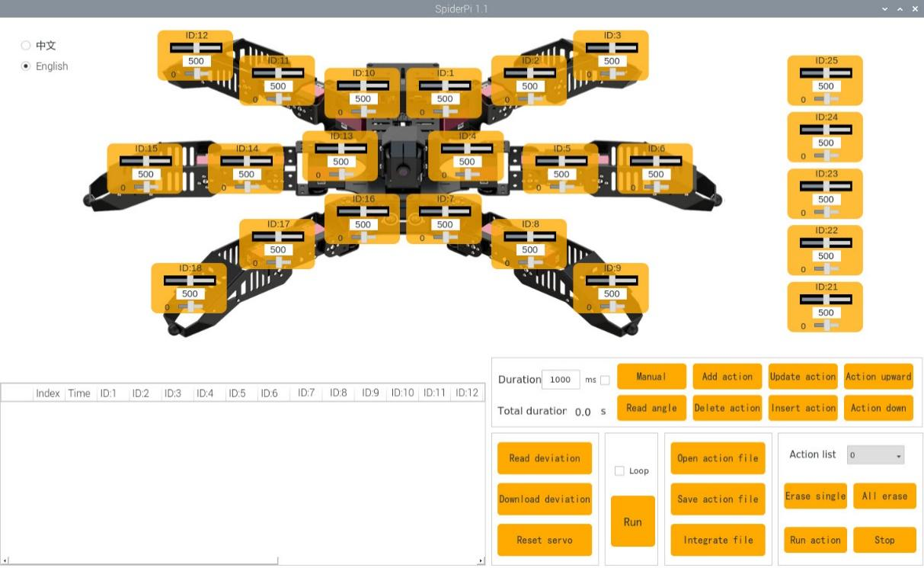Viewport: 924px width, 568px height.
Task: Move action upward with Action upward
Action: coord(878,377)
